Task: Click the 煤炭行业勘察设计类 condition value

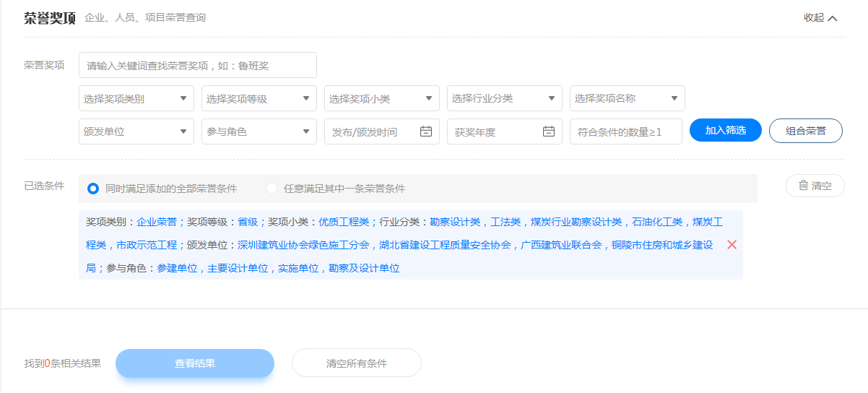Action: point(576,222)
